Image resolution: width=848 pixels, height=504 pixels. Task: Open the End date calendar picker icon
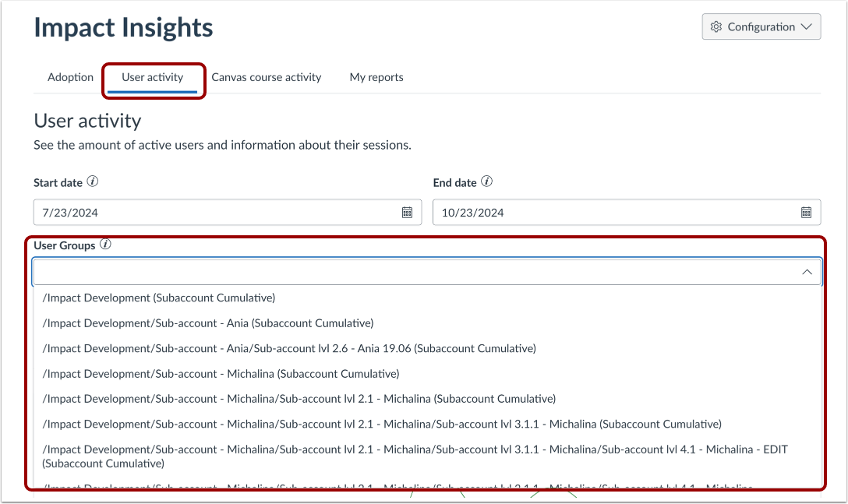[807, 213]
